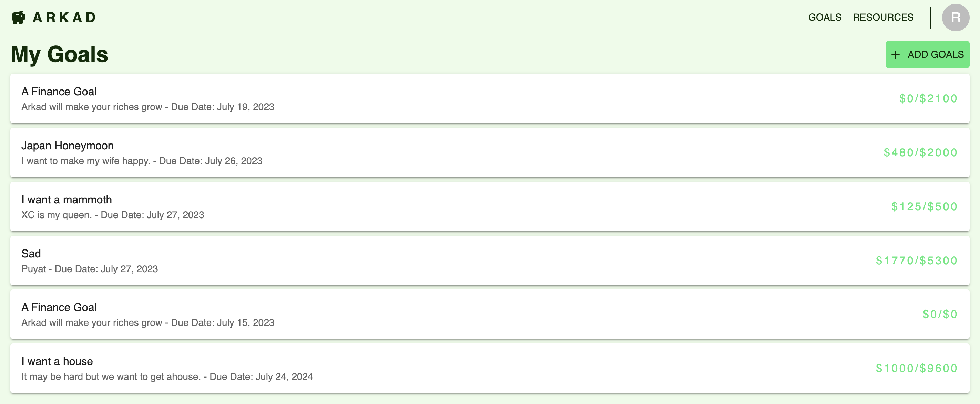
Task: Click the $0/$0 progress amount
Action: coord(940,314)
